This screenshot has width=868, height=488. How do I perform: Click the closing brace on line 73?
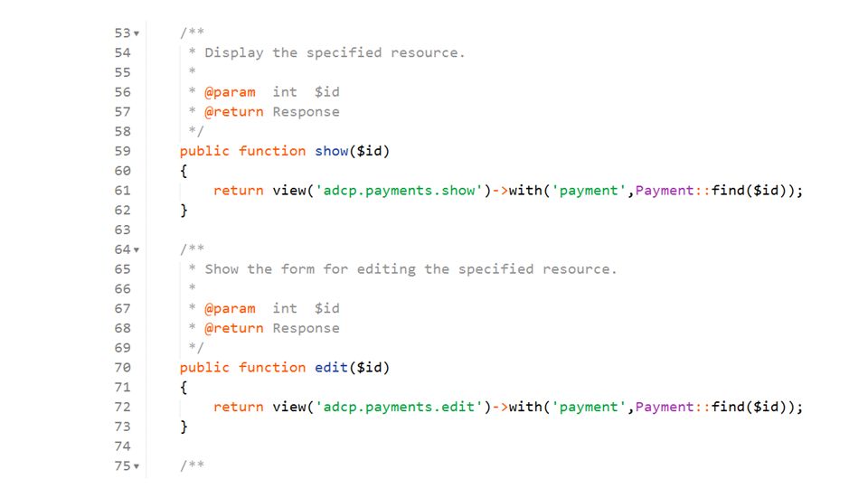coord(184,427)
